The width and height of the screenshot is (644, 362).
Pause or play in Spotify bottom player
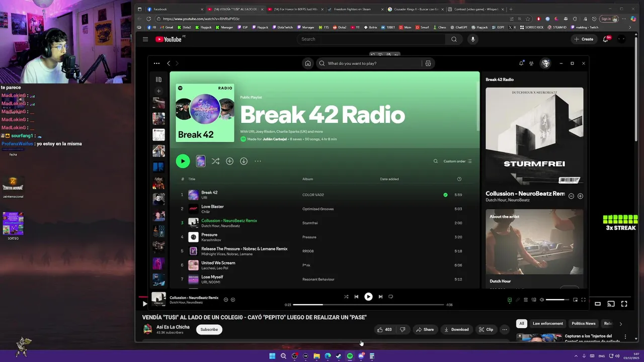coord(368,297)
